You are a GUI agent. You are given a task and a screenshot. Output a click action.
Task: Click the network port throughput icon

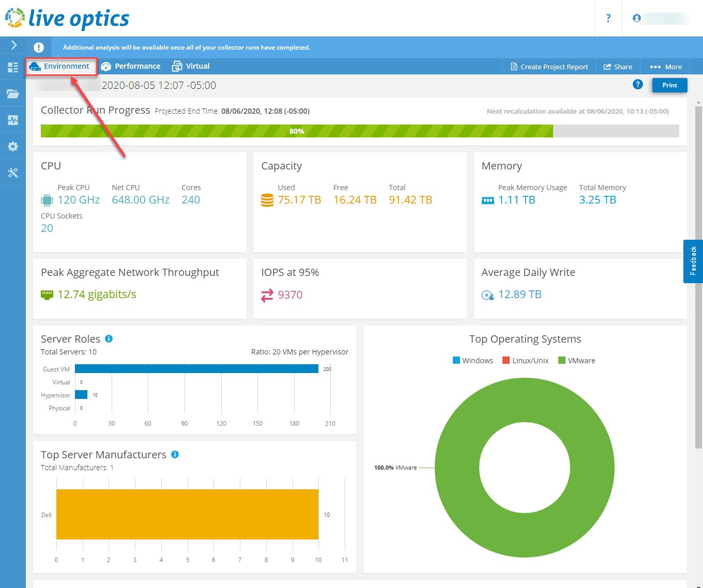coord(47,295)
